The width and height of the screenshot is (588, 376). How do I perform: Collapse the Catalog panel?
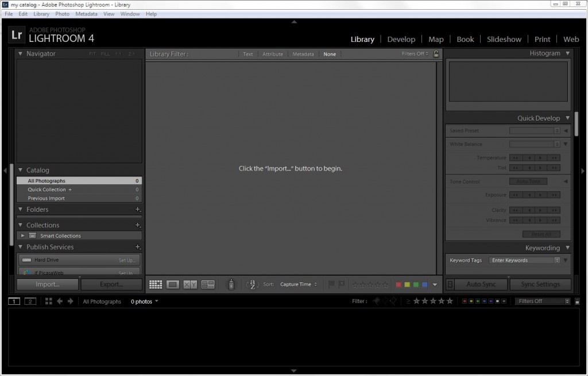[x=20, y=170]
